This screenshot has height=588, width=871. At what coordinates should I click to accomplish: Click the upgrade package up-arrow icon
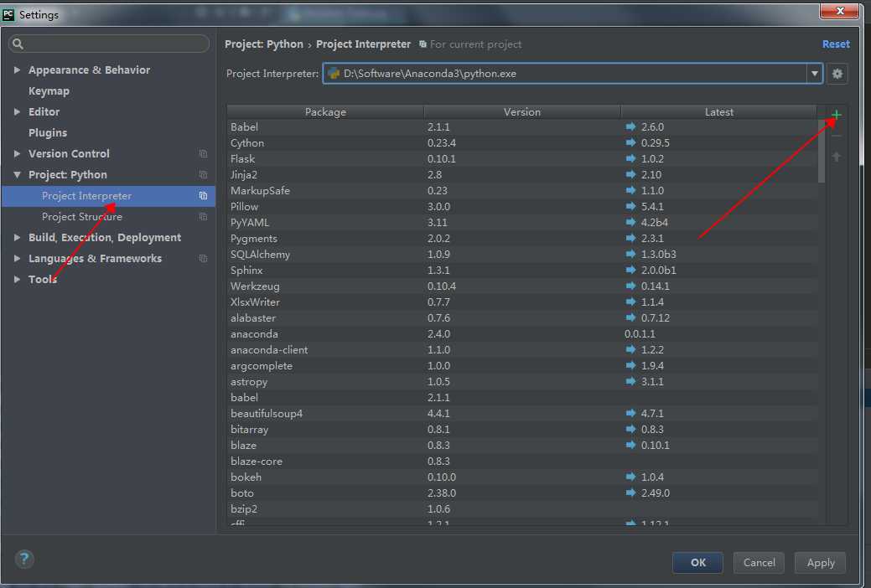pyautogui.click(x=836, y=157)
